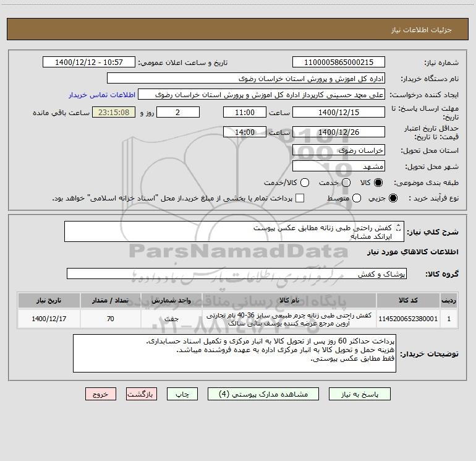Click the نام دستگاه خریدار field
The image size is (476, 461).
point(246,78)
